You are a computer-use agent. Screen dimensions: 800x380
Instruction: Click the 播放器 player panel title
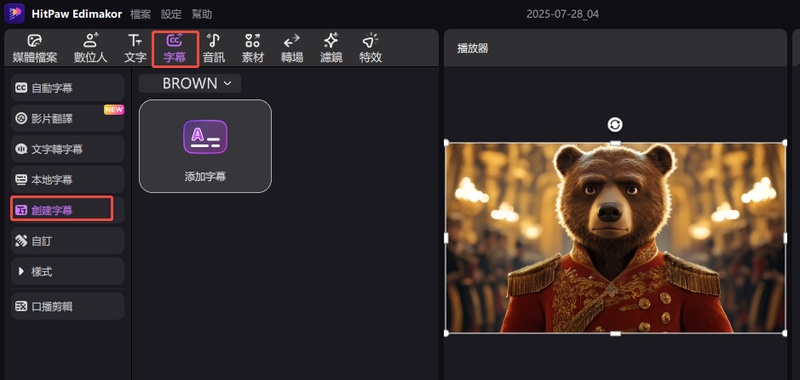pyautogui.click(x=472, y=48)
